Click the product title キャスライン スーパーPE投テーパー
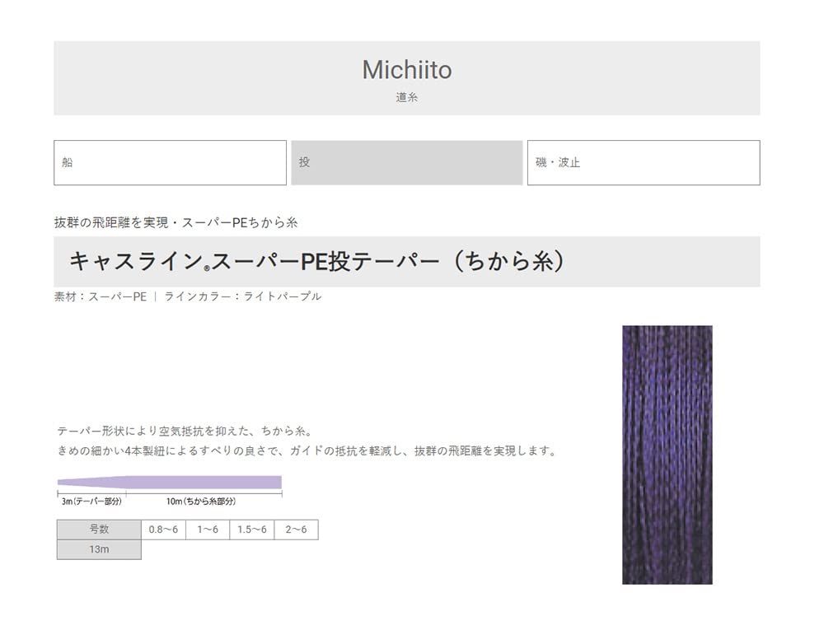The height and width of the screenshot is (644, 824). click(x=317, y=261)
